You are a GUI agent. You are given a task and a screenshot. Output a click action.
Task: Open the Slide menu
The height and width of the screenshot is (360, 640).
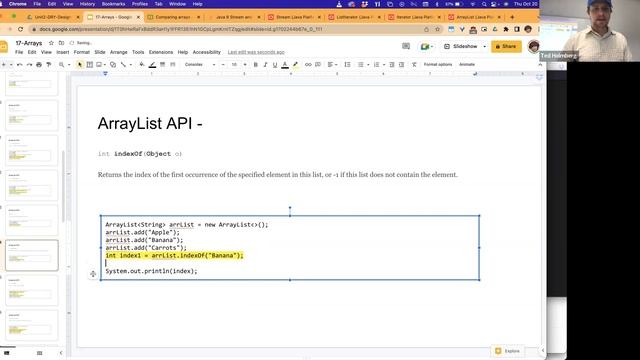tap(100, 52)
